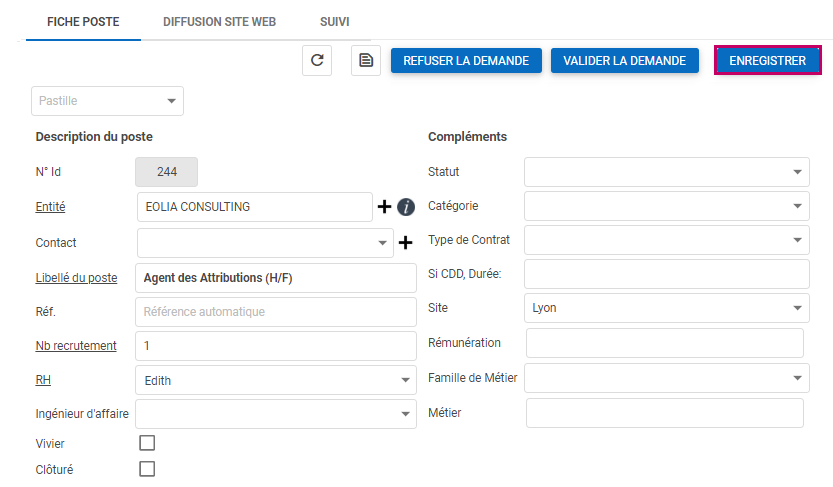Open the Pastille dropdown

(107, 101)
